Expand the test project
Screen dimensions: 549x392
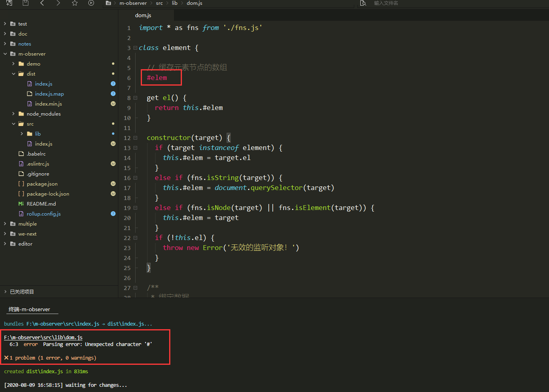click(x=5, y=24)
